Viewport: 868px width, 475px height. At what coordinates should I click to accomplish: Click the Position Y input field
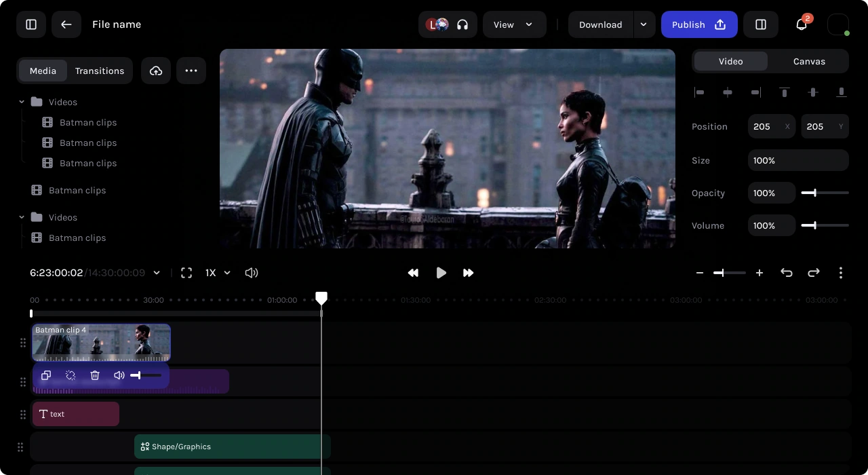coord(825,126)
